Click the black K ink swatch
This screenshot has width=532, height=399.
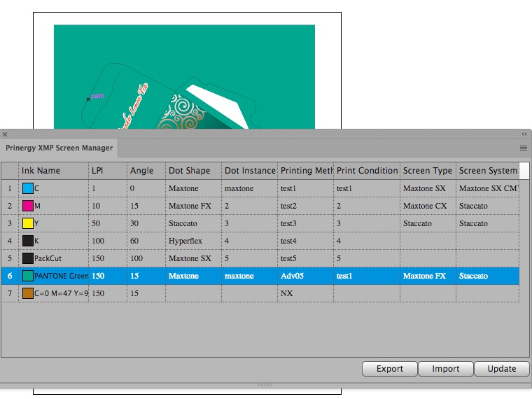(28, 241)
